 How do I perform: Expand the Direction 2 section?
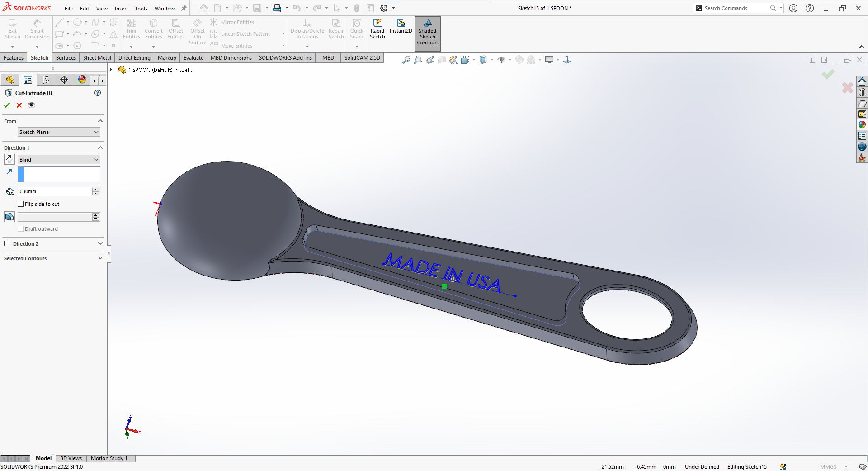[x=100, y=243]
